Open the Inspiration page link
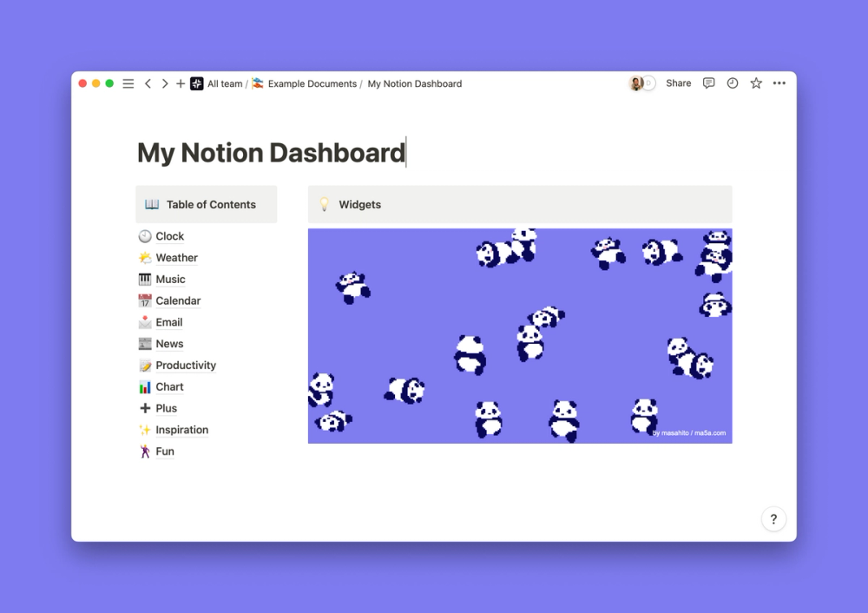 point(182,431)
